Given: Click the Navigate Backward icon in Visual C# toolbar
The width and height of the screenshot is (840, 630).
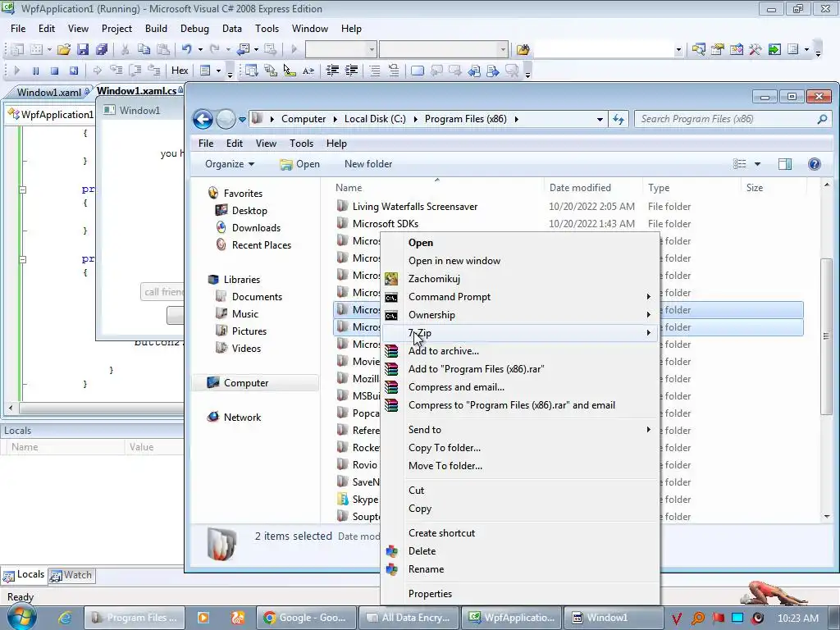Looking at the screenshot, I should click(243, 49).
